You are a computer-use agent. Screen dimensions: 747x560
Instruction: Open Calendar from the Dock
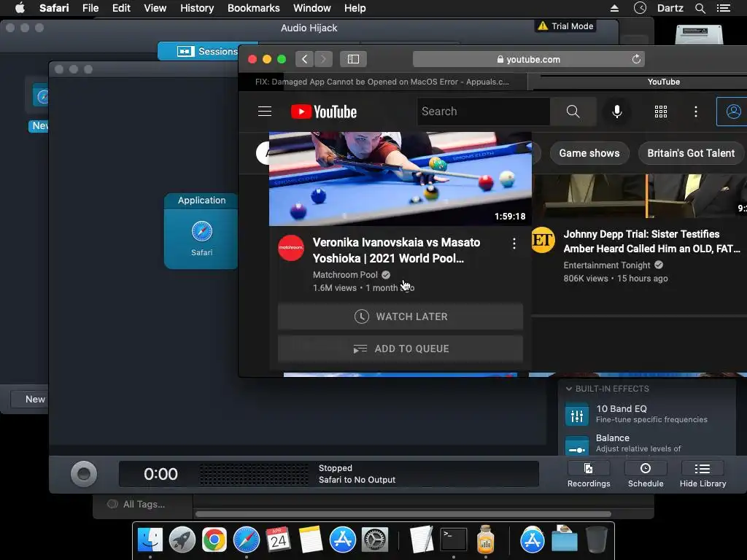click(278, 540)
